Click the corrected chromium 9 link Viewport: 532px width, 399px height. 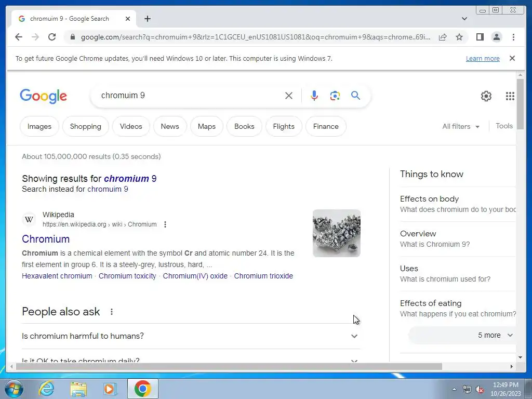(130, 179)
